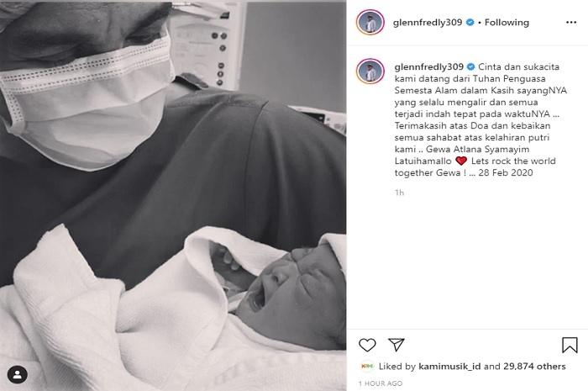The image size is (588, 391).
Task: Save the post with the bookmark icon
Action: coord(570,345)
